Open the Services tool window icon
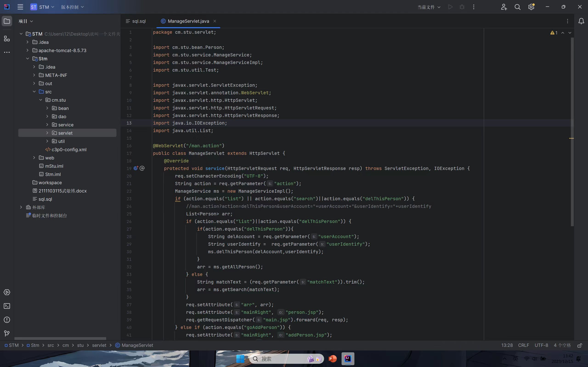Screen dimensions: 588x367 coord(7,292)
